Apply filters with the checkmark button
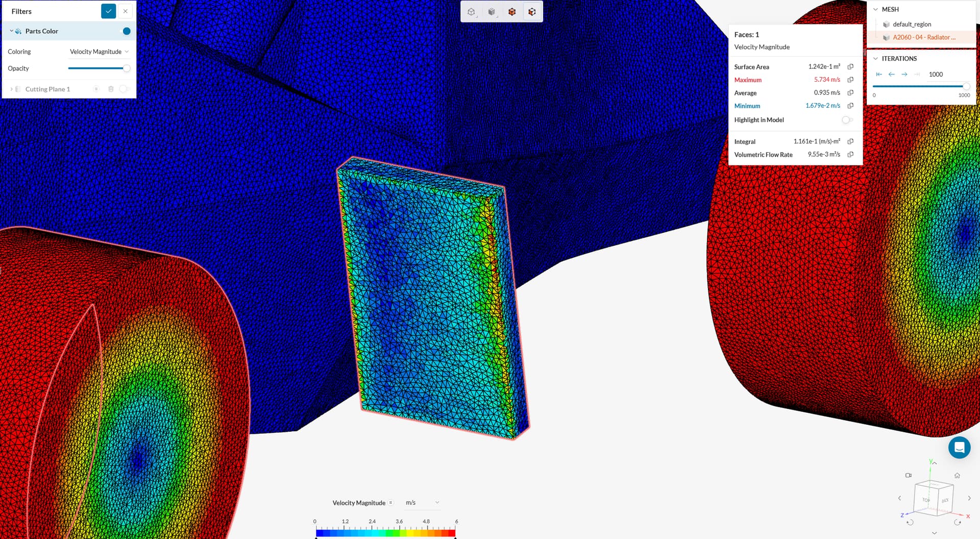 (x=109, y=11)
